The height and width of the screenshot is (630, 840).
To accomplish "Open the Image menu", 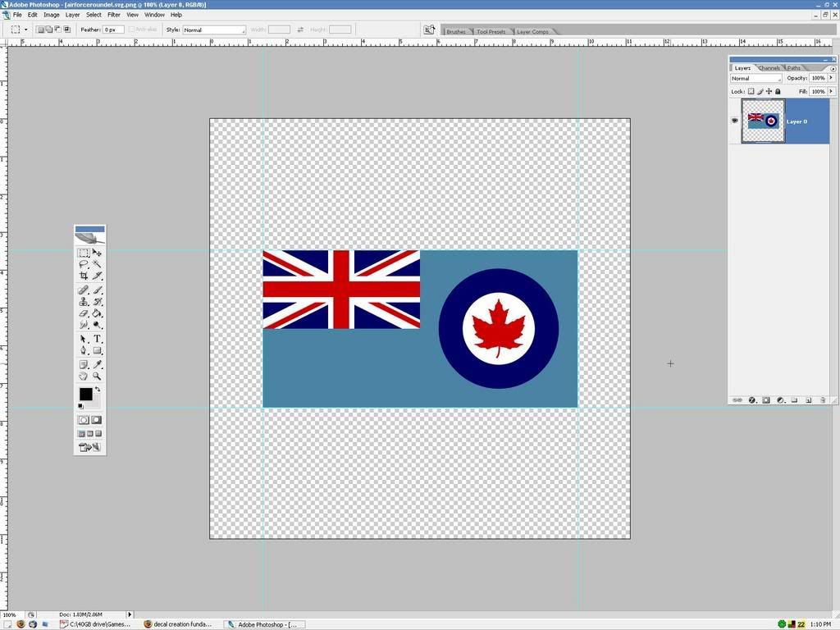I will click(52, 15).
